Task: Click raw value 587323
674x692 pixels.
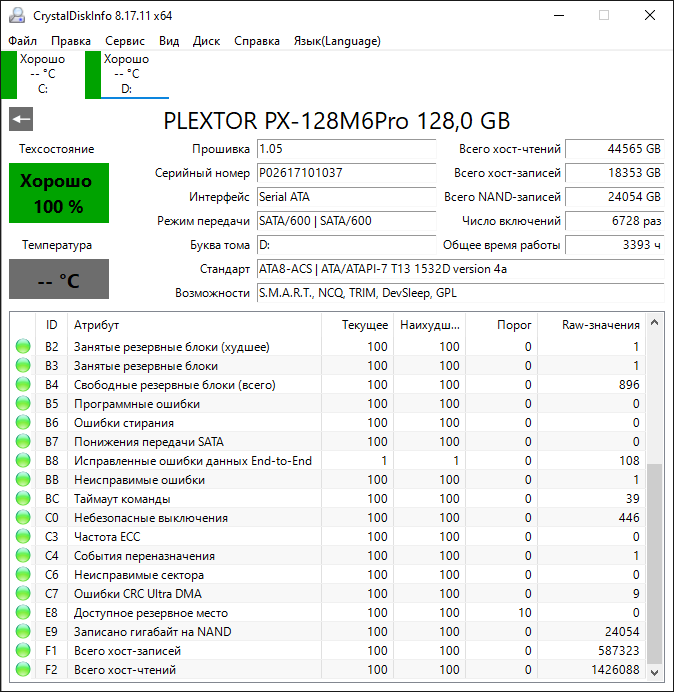Action: point(619,651)
